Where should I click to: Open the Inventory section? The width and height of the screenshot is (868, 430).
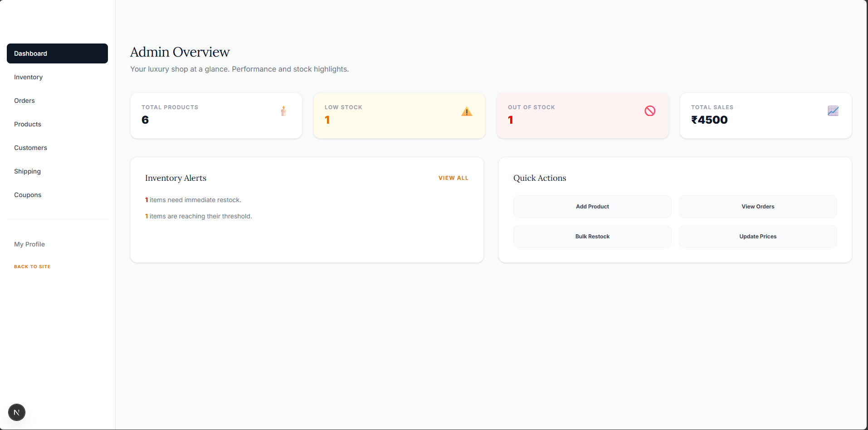(x=57, y=77)
